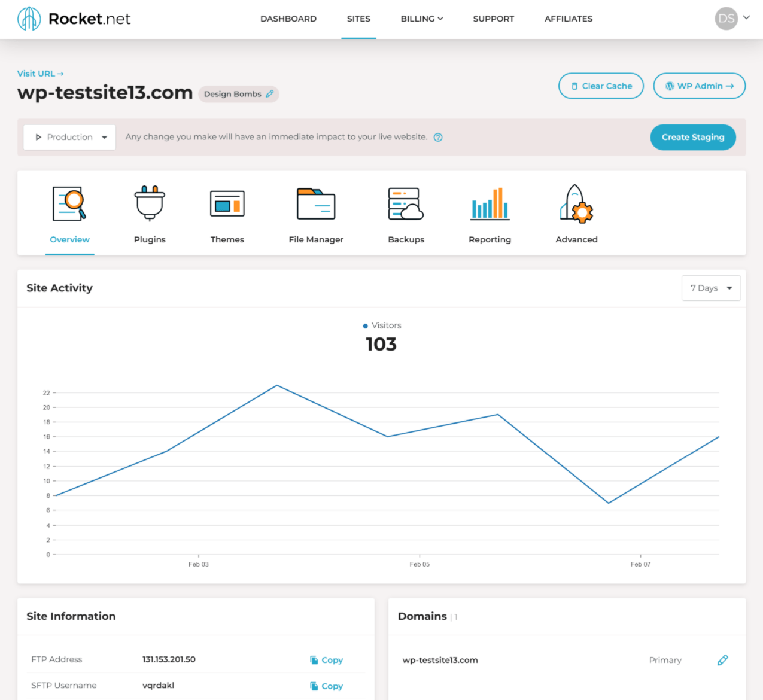Screen dimensions: 763x700
Task: Open WP Admin for the site
Action: click(699, 86)
